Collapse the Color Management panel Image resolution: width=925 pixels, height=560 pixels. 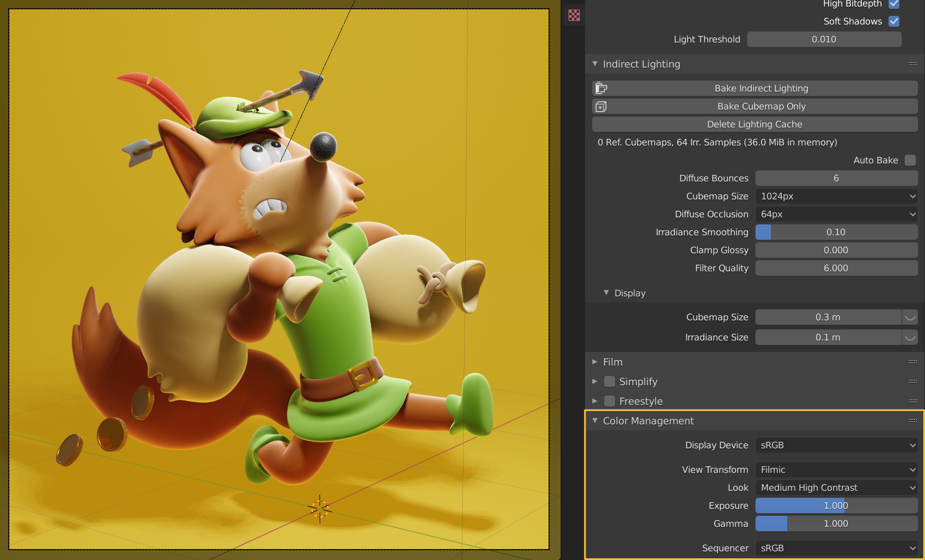point(595,421)
